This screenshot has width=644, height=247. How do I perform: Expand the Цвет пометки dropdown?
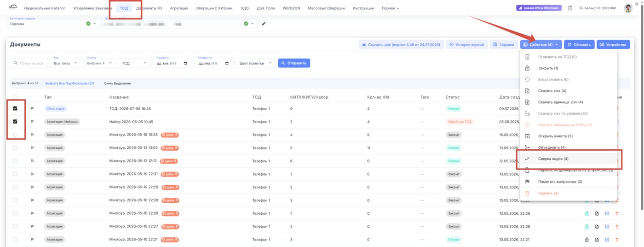[x=256, y=63]
